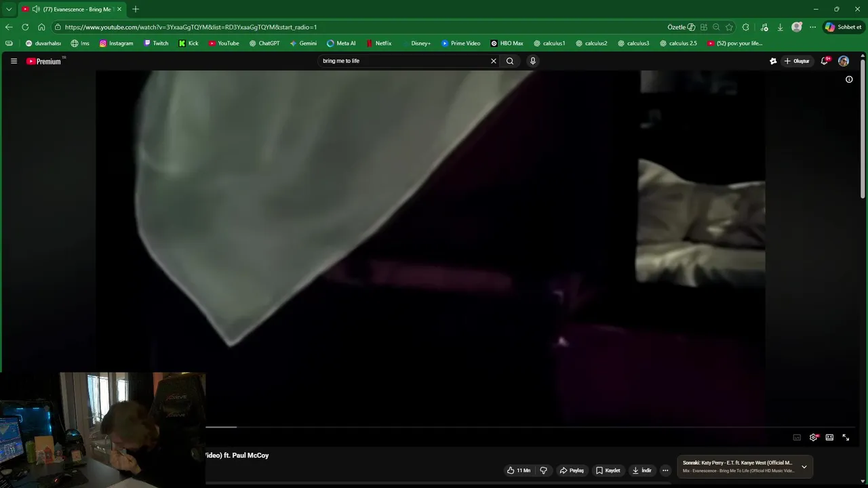Go to the YouTube Premium home logo
The height and width of the screenshot is (488, 868).
pyautogui.click(x=44, y=61)
